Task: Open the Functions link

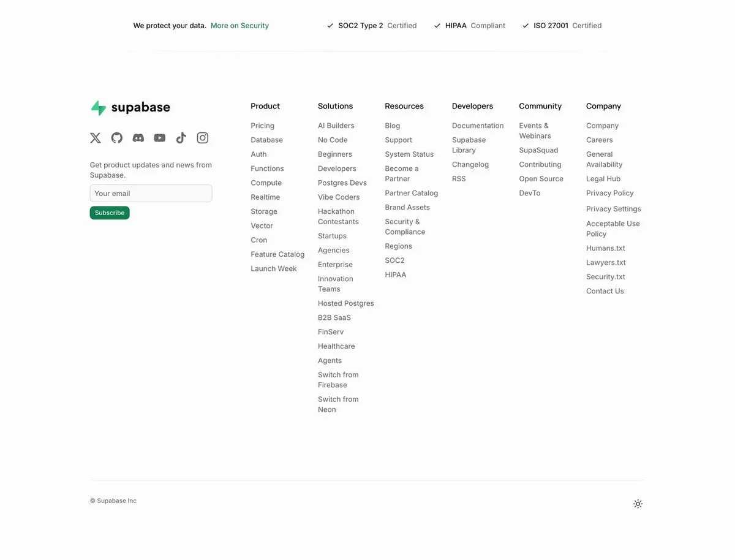Action: [267, 168]
